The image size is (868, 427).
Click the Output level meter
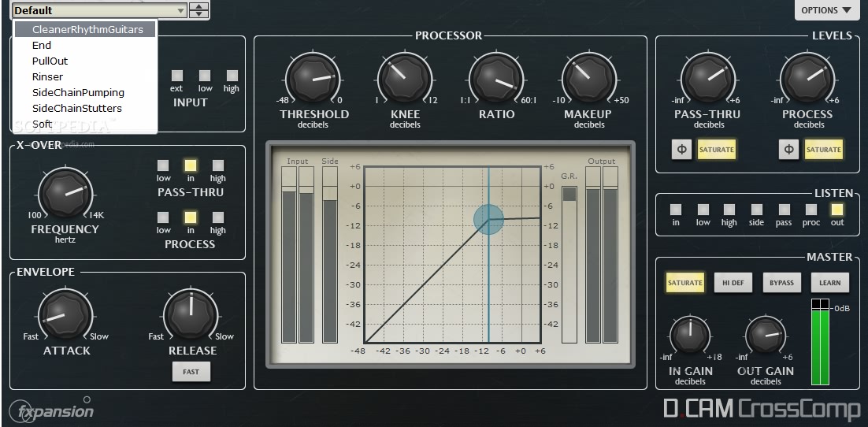(x=602, y=254)
